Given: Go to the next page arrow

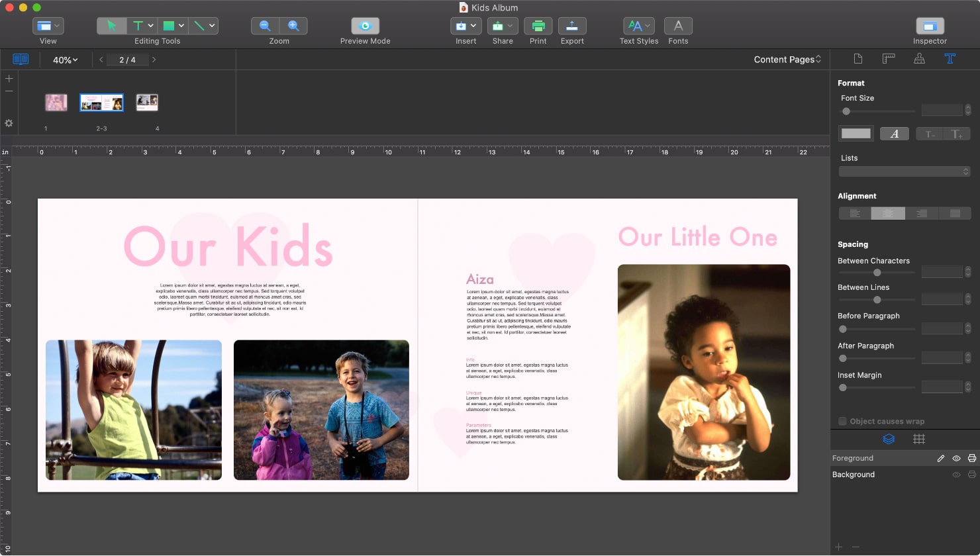Looking at the screenshot, I should click(154, 60).
